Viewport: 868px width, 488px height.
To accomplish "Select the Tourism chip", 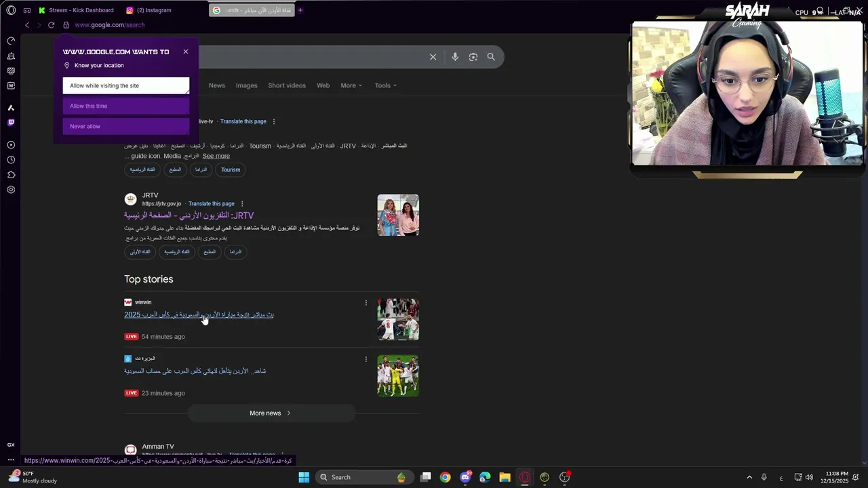I will (231, 169).
